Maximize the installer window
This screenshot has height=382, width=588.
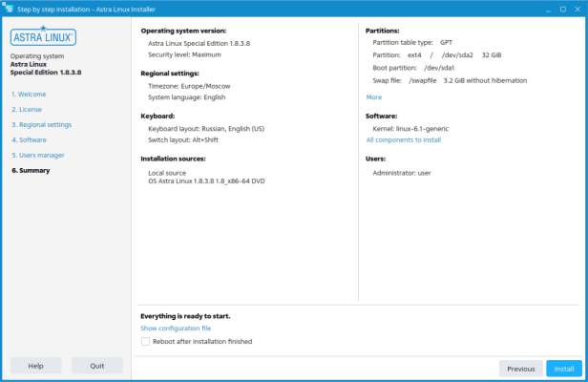pos(563,10)
